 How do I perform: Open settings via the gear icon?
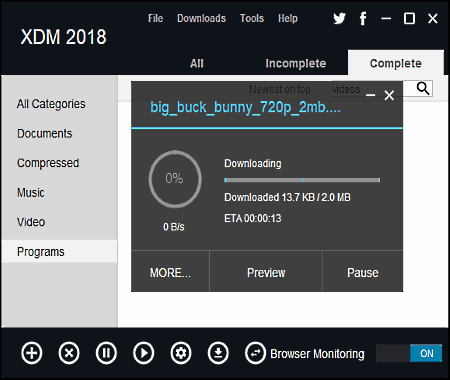(181, 353)
